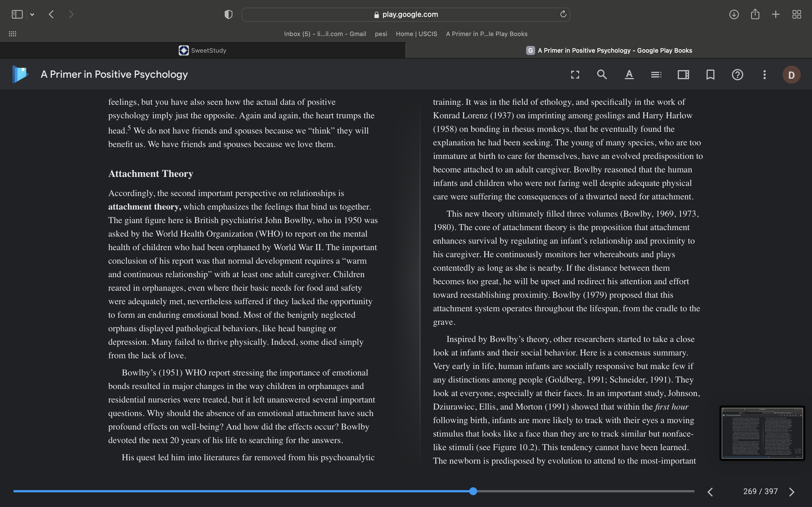
Task: Go to the previous page
Action: 710,492
